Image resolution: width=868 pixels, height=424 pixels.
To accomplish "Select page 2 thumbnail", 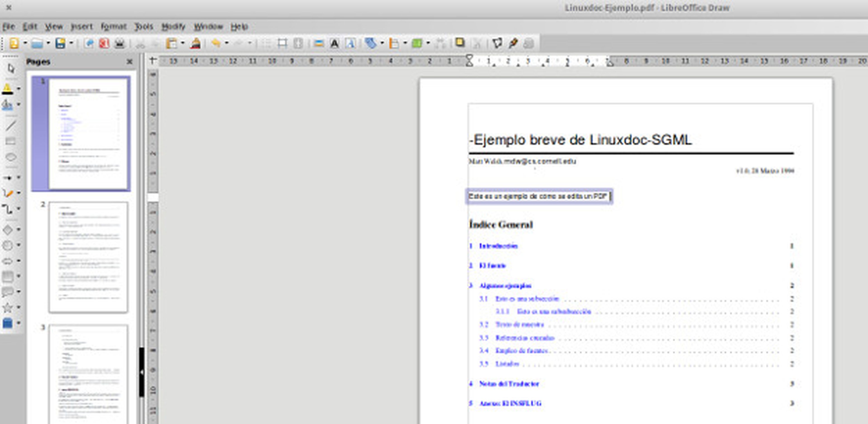I will [88, 257].
